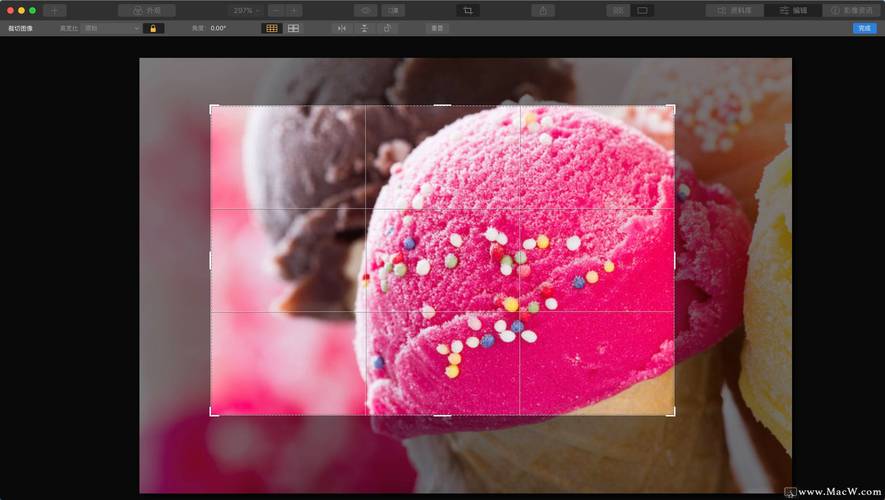
Task: Toggle the aspect ratio lock
Action: point(153,28)
